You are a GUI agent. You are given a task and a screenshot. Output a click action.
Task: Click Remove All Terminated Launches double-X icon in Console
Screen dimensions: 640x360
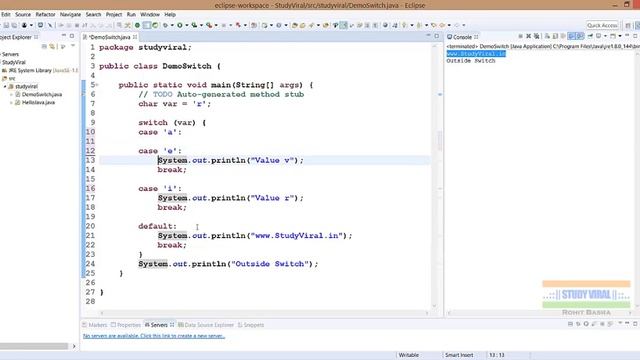(536, 36)
